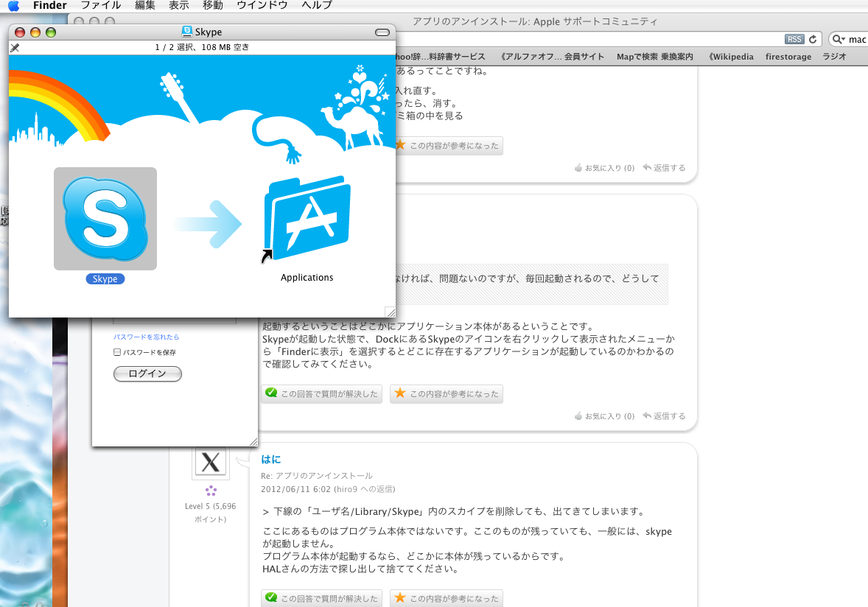Viewport: 868px width, 607px height.
Task: Click この回答で質問が解決した under the Dock reply
Action: coord(321,394)
